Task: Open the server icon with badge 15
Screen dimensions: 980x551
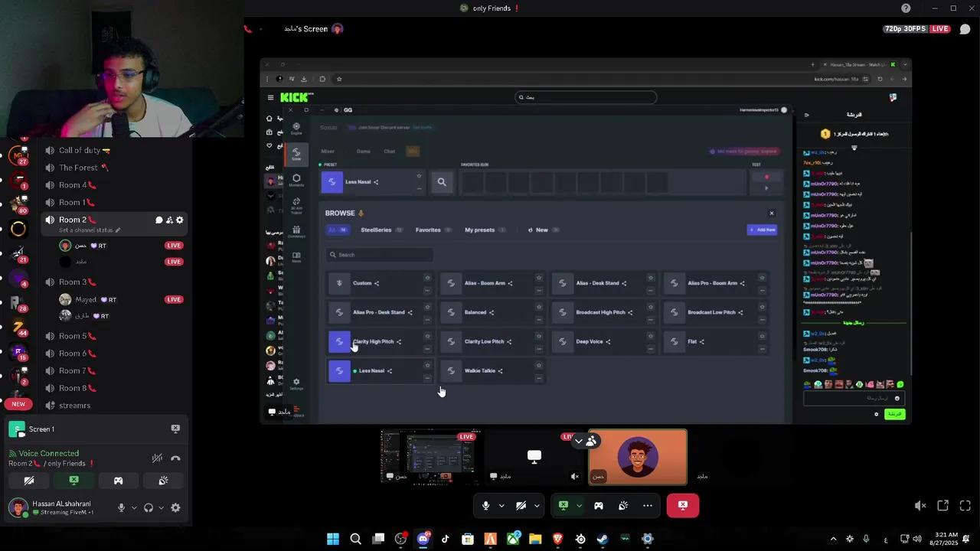Action: (x=18, y=352)
